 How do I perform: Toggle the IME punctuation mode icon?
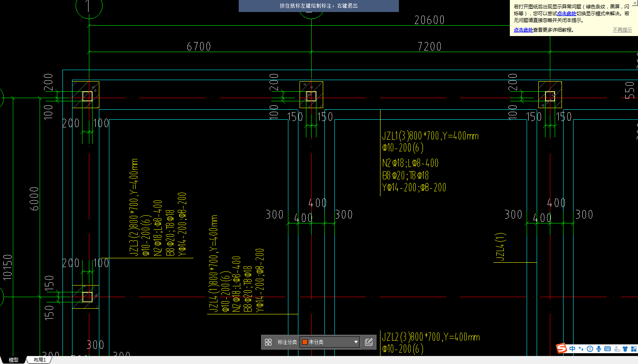[x=581, y=349]
